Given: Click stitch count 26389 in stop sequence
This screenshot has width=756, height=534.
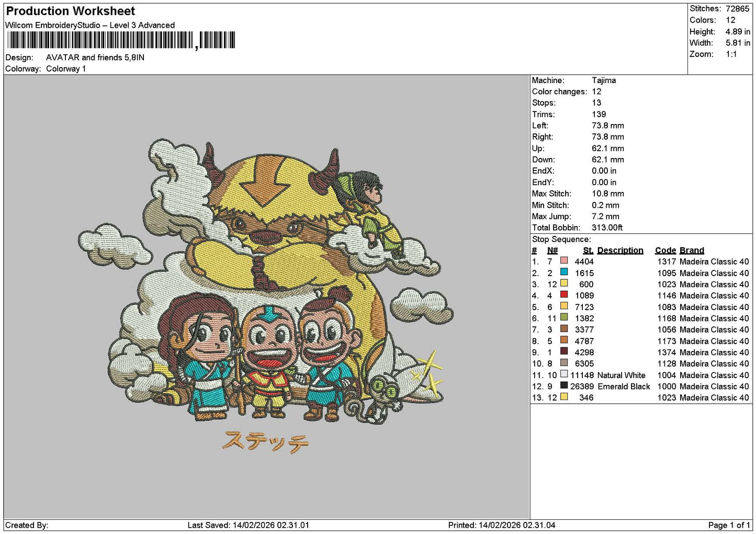Looking at the screenshot, I should (x=582, y=386).
